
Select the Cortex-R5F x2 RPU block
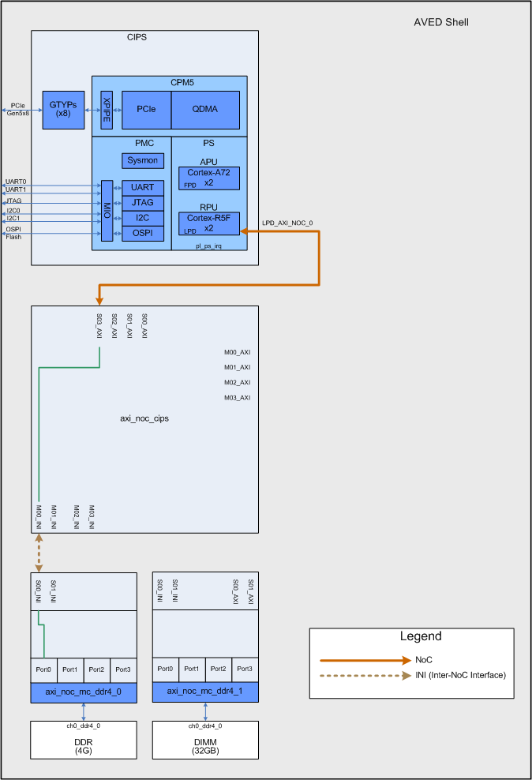coord(208,223)
